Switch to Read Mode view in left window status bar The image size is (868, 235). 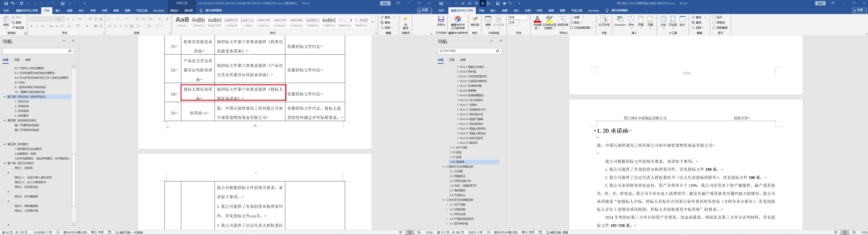[401, 232]
